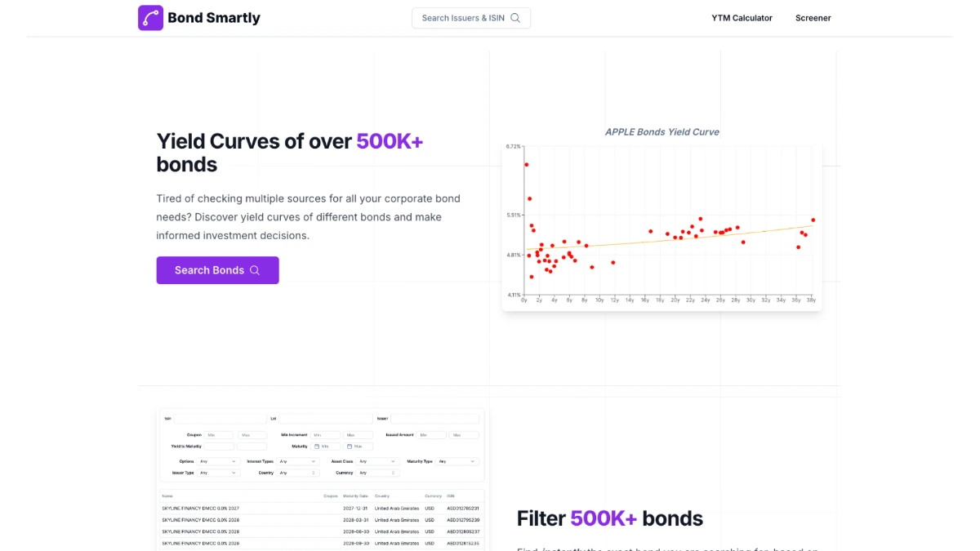980x551 pixels.
Task: Click the calendar icon in Maturity Max field
Action: click(x=349, y=447)
